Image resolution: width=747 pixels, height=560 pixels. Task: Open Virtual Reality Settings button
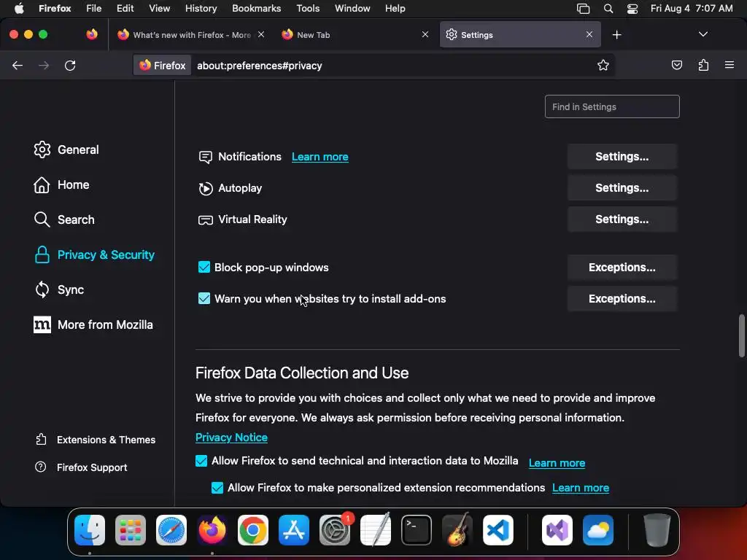622,219
